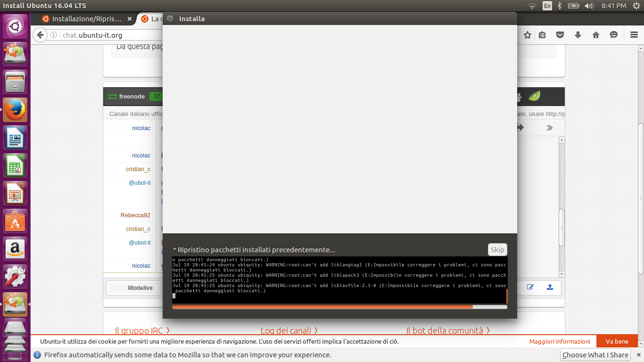Image resolution: width=644 pixels, height=362 pixels.
Task: Click Skip in the installer
Action: click(497, 250)
